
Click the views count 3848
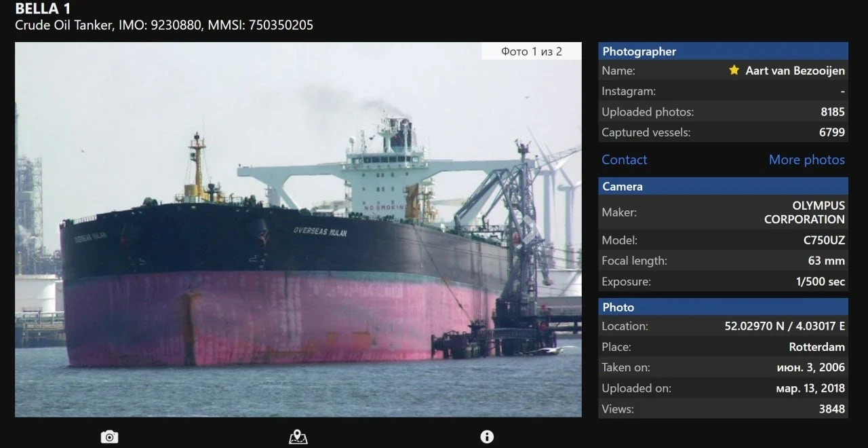(831, 409)
